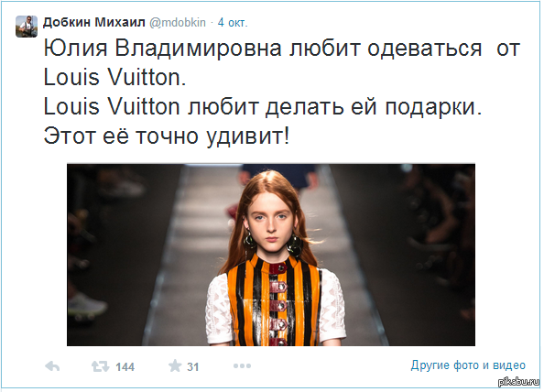Click the text Этот её точно удивит!
Viewport: 544px width, 392px height.
tap(166, 136)
